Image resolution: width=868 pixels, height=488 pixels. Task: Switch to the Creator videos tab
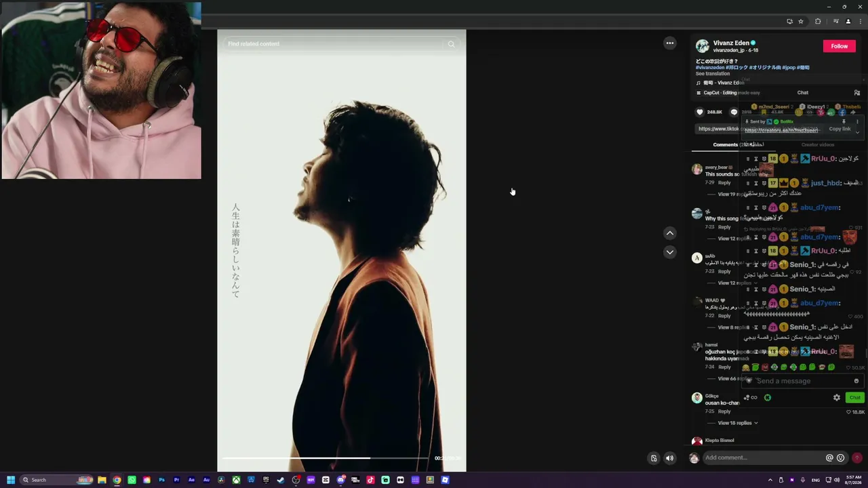(818, 144)
